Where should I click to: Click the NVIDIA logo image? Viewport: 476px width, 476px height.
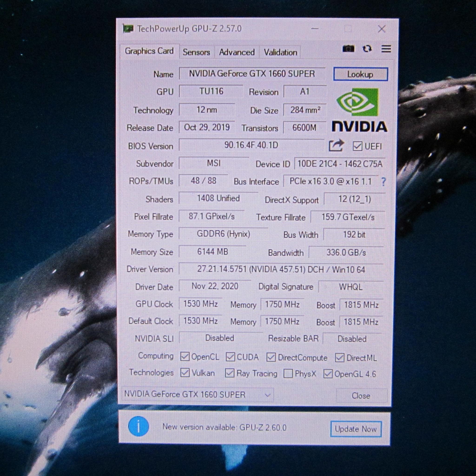click(x=360, y=110)
